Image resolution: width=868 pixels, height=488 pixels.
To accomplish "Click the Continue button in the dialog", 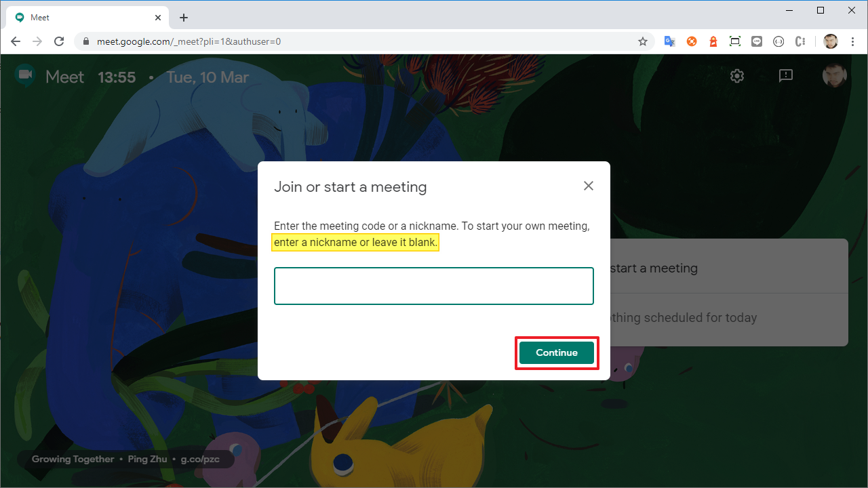I will pos(557,352).
